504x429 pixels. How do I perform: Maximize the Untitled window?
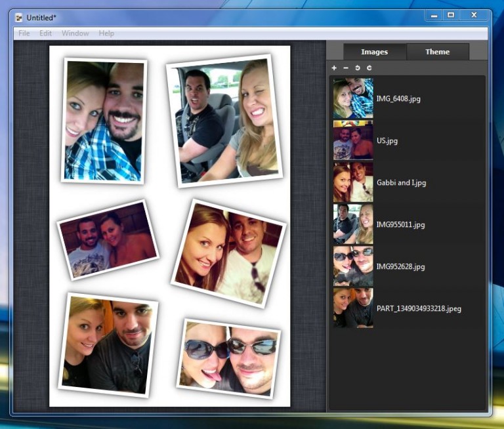451,15
